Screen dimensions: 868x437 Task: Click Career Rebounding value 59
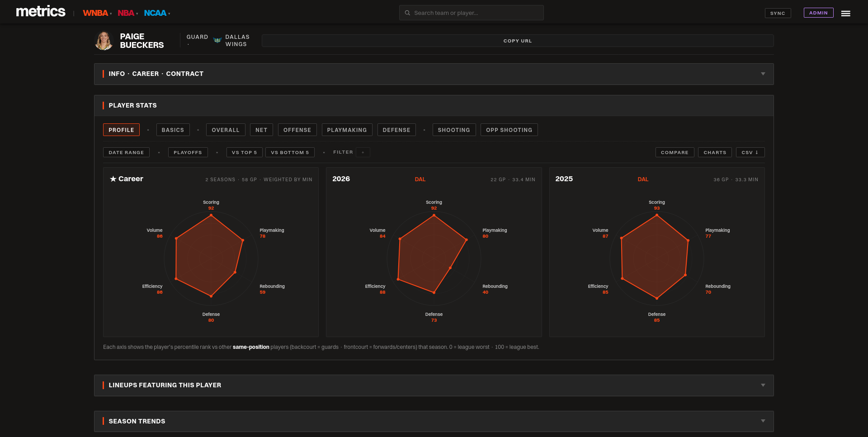(262, 292)
